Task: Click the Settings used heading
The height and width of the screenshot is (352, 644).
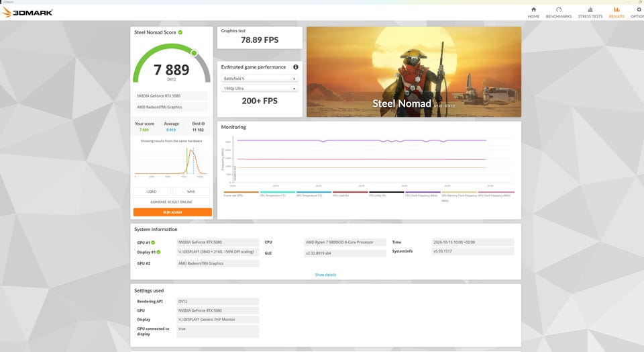Action: (149, 291)
